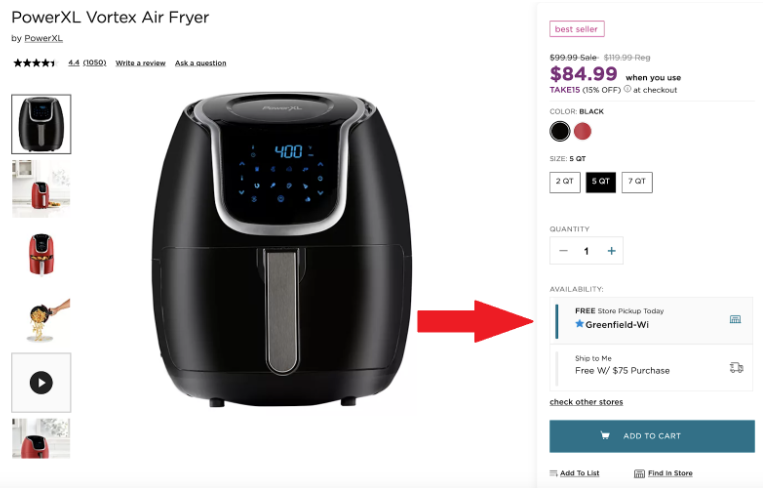The height and width of the screenshot is (488, 768).
Task: Click the Add To List icon
Action: point(553,473)
